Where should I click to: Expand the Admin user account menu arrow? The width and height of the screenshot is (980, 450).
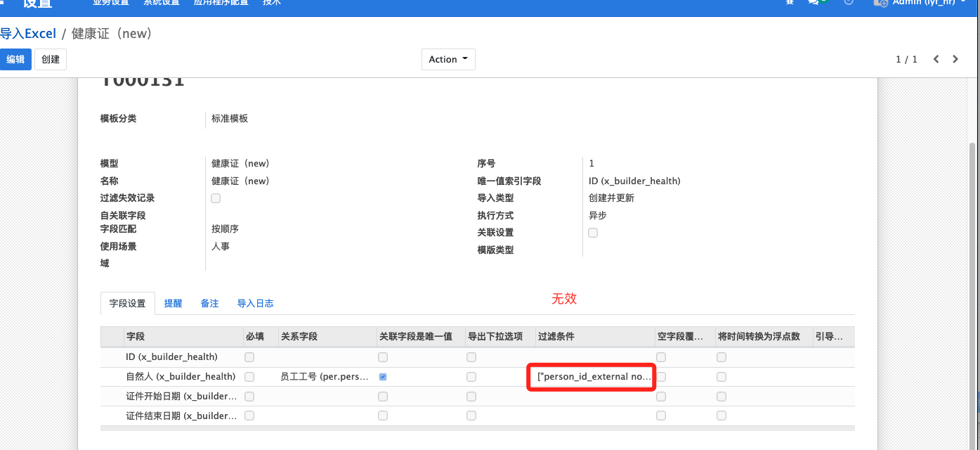pos(962,2)
